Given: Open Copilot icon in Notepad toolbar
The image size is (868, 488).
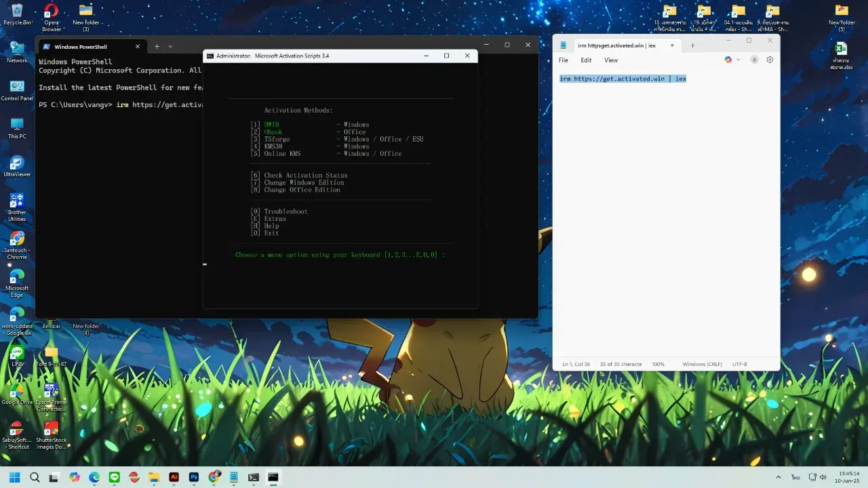Looking at the screenshot, I should (728, 60).
